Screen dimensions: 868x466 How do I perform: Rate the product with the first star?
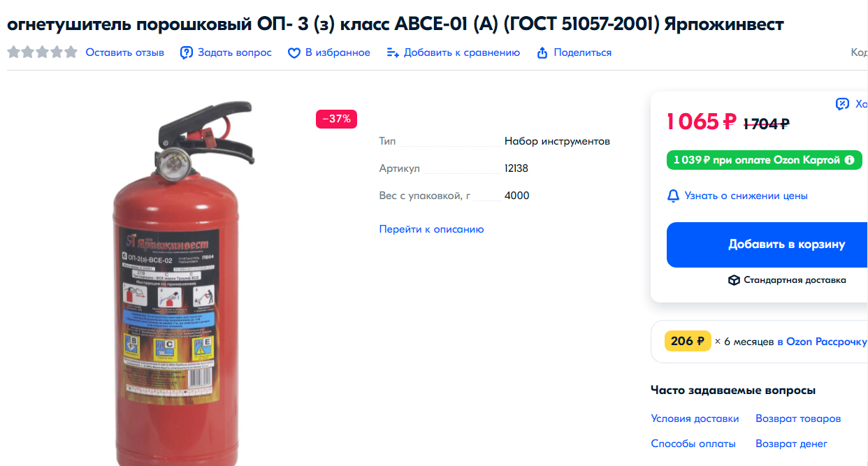[x=14, y=52]
